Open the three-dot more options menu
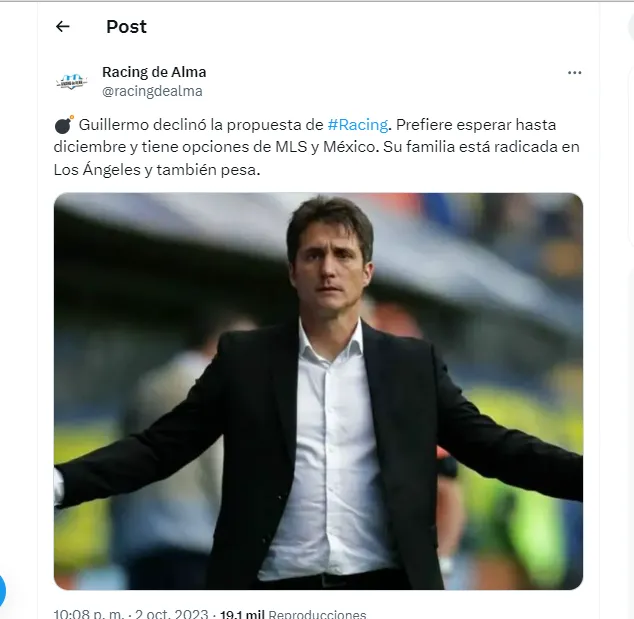This screenshot has height=619, width=634. (x=574, y=73)
